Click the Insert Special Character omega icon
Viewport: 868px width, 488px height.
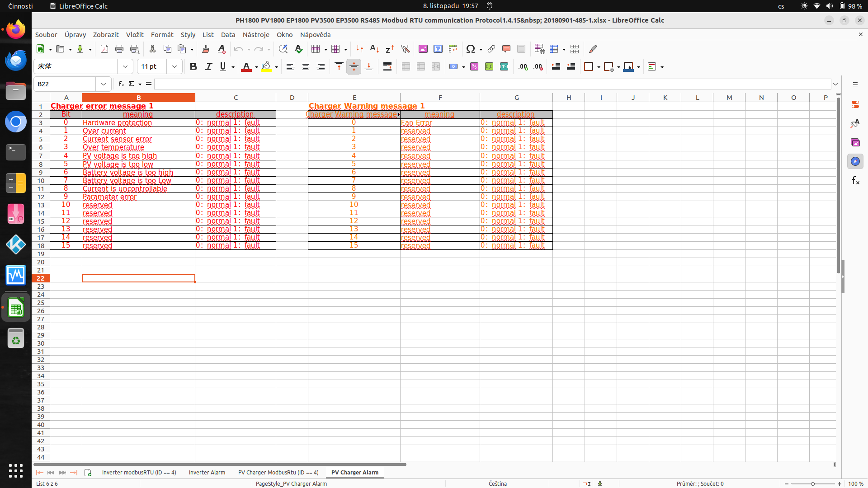click(470, 49)
